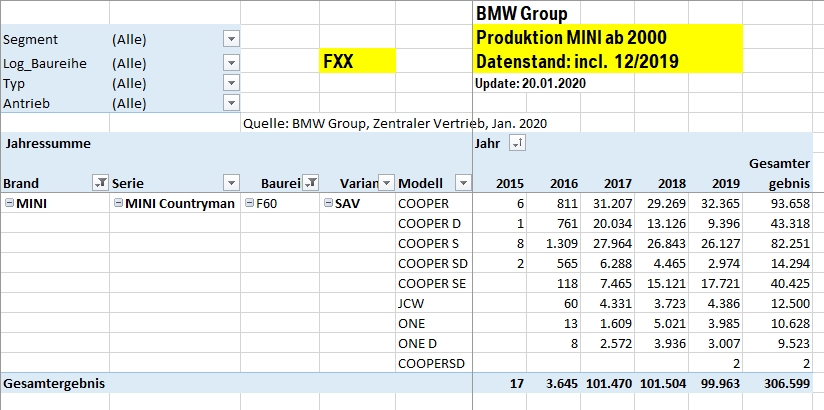Select the 2018 year column header

coord(672,183)
